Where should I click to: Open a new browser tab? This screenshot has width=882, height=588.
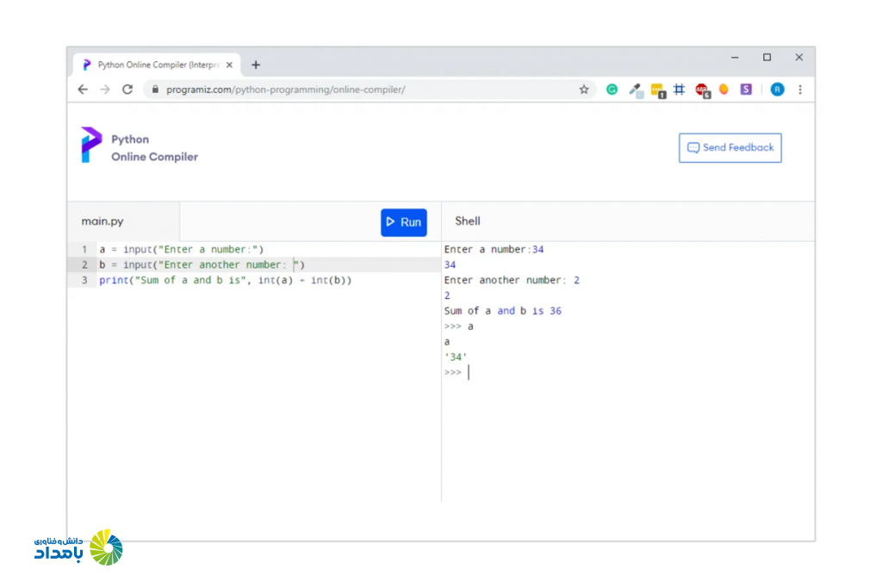coord(256,65)
